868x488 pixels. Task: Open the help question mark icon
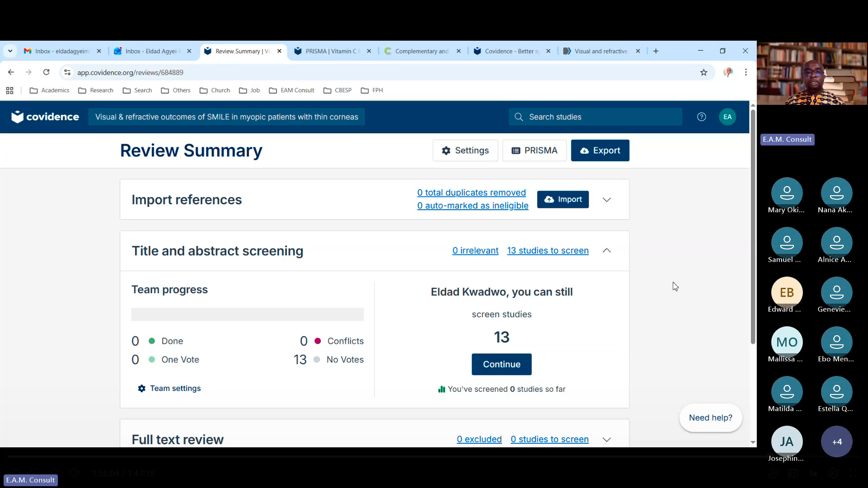[x=701, y=117]
